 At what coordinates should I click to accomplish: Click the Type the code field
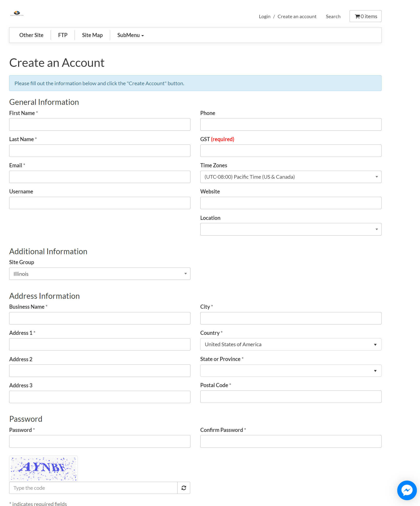pyautogui.click(x=93, y=488)
